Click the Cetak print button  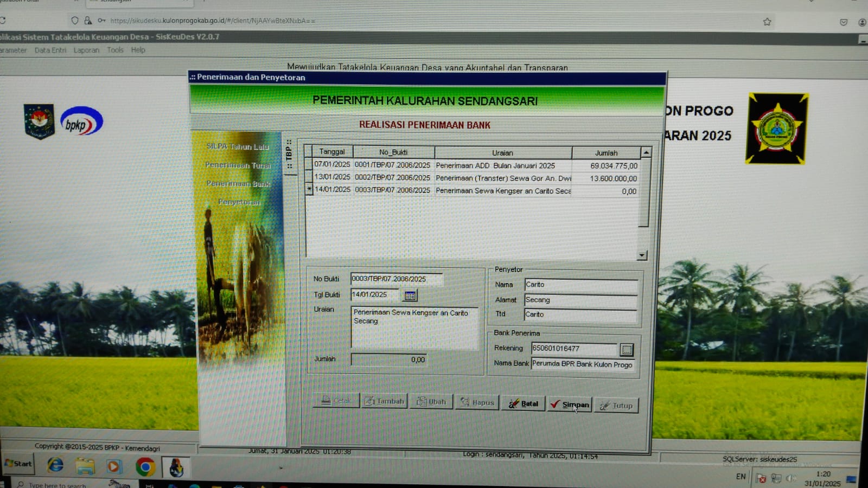pos(336,401)
